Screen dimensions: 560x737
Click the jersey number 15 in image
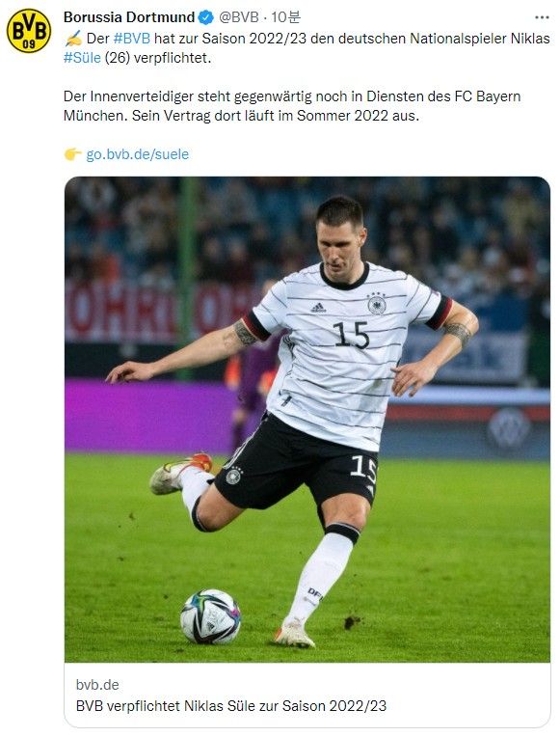(351, 335)
